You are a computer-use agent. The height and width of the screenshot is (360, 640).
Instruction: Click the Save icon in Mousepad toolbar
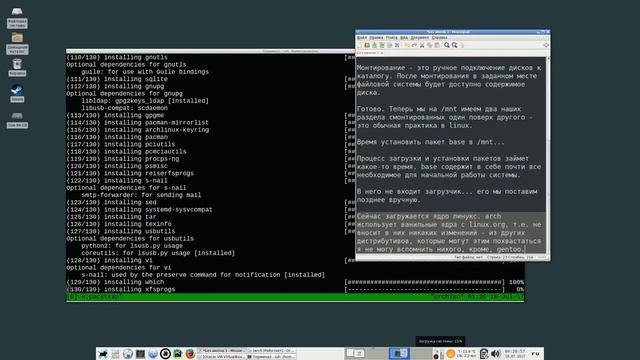(374, 45)
